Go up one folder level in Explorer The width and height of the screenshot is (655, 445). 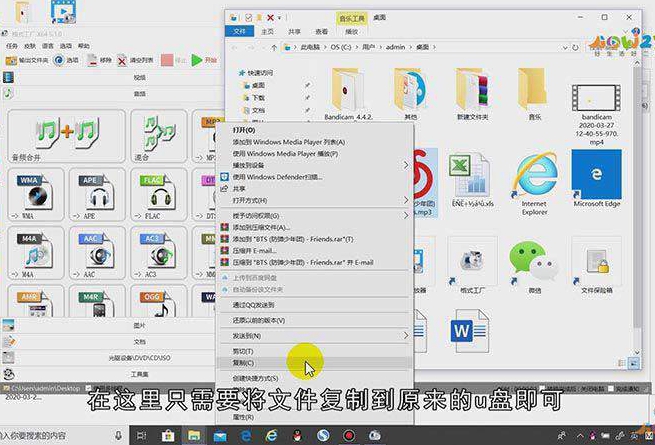(274, 48)
